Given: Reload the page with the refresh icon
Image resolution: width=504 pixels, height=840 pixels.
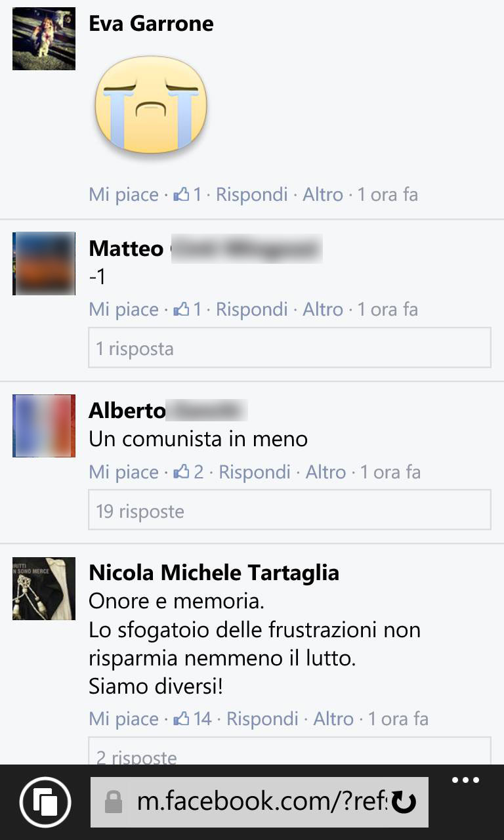Looking at the screenshot, I should coord(404,802).
